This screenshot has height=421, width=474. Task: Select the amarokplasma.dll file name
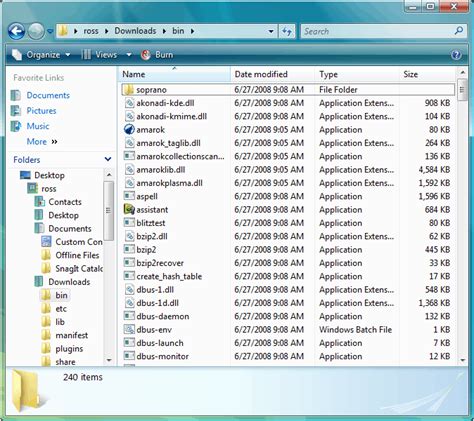click(x=169, y=183)
